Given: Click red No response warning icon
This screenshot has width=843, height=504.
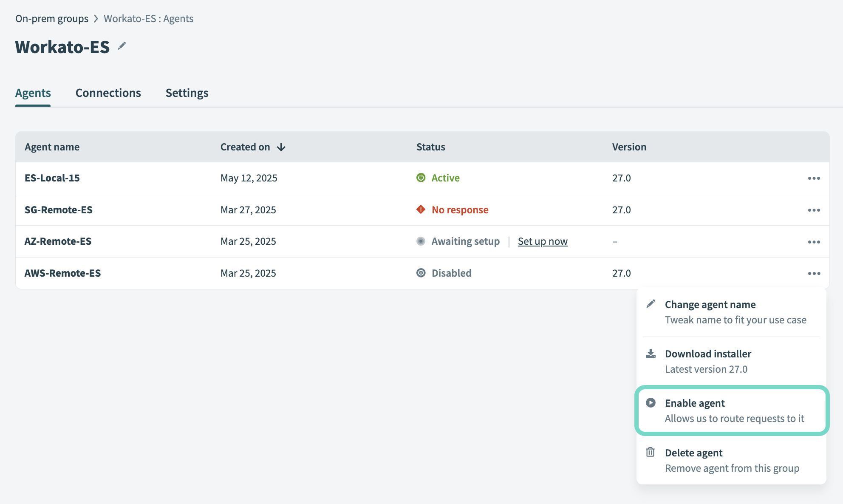Looking at the screenshot, I should coord(421,210).
